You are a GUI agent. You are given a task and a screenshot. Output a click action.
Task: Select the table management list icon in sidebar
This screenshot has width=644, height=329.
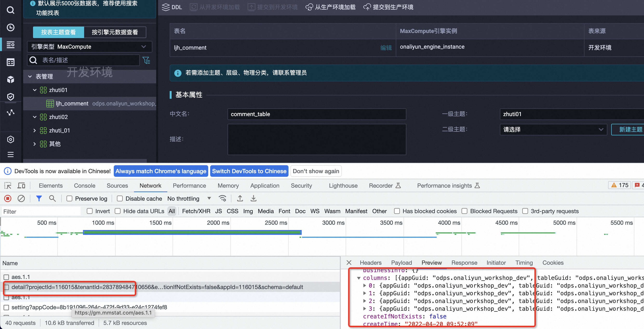click(x=10, y=45)
